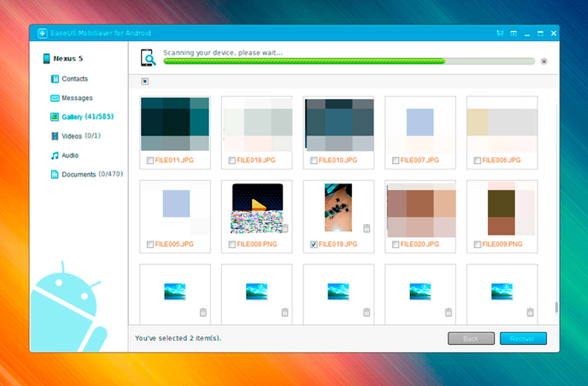
Task: Open the Contacts category
Action: click(x=69, y=79)
